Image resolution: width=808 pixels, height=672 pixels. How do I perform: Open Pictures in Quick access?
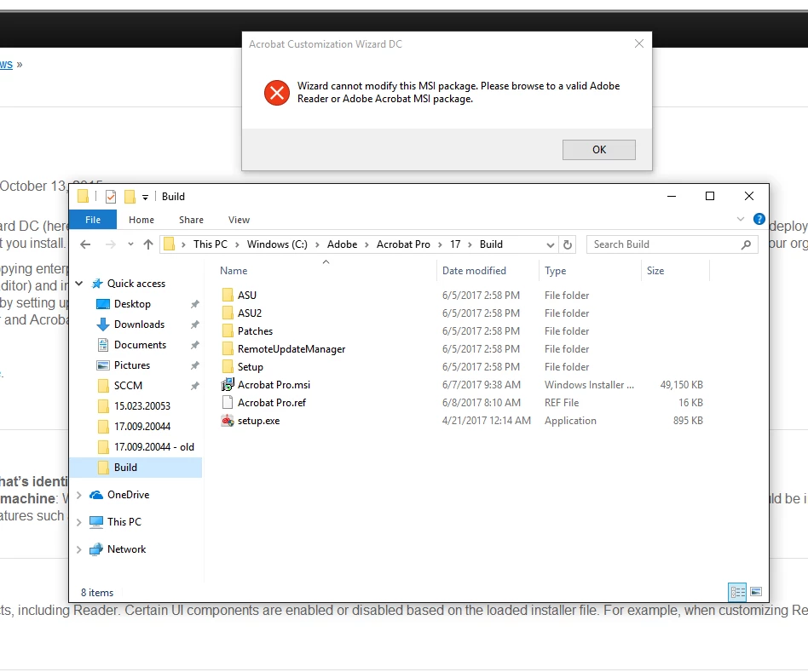pyautogui.click(x=132, y=365)
